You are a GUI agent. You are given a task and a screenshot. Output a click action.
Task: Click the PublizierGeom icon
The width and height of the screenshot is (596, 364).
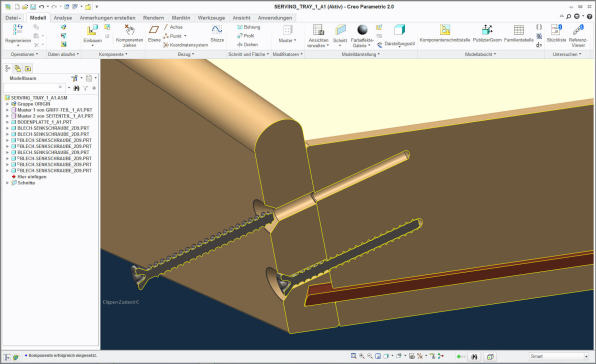tap(487, 30)
